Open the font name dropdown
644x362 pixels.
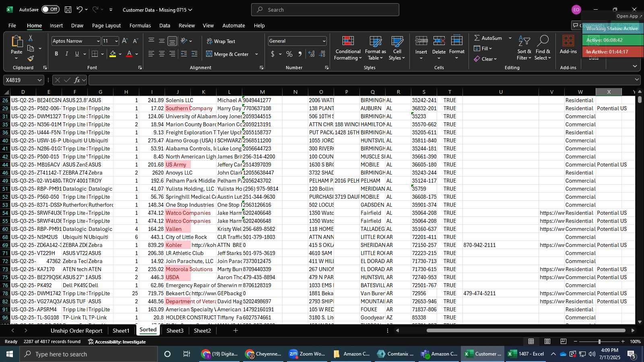[x=98, y=41]
